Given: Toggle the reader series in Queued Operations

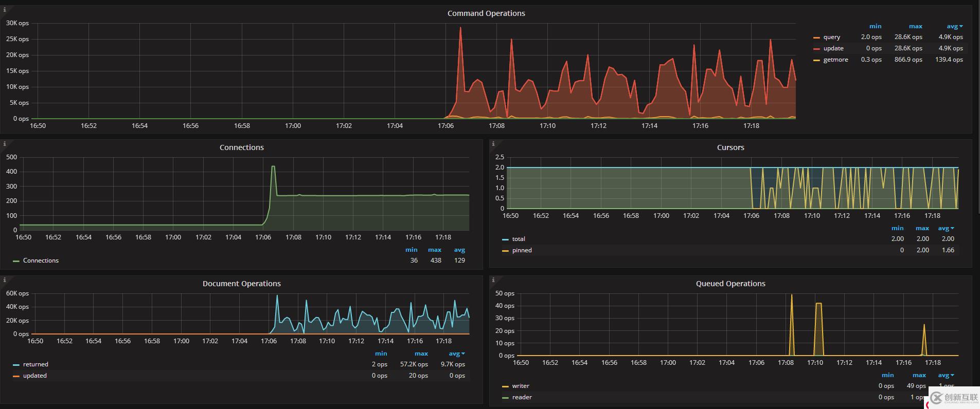Looking at the screenshot, I should pos(522,397).
